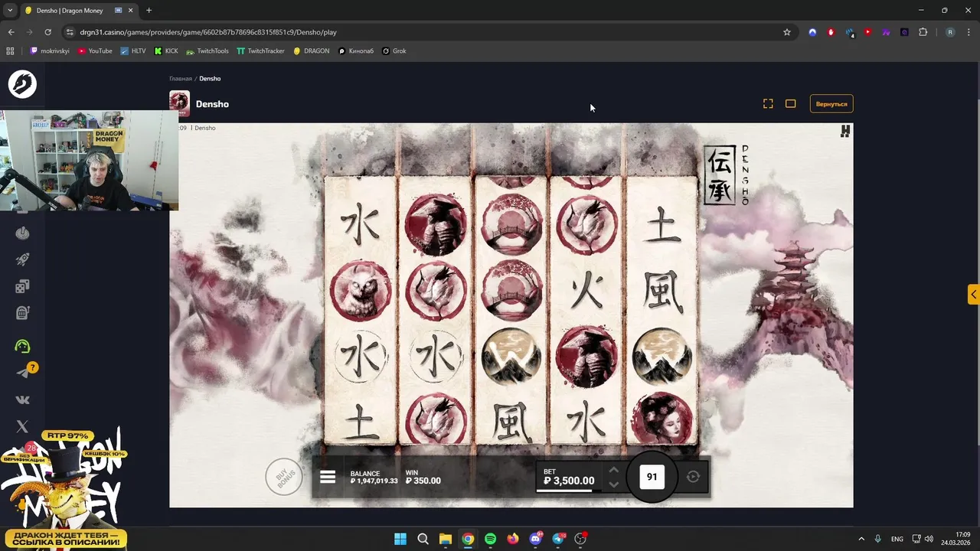980x551 pixels.
Task: Open the Chrome extensions puzzle icon
Action: pyautogui.click(x=923, y=32)
